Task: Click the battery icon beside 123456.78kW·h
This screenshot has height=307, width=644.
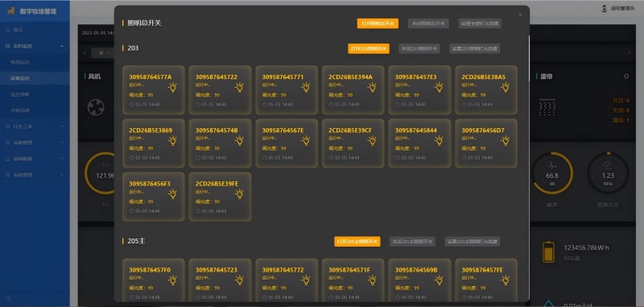Action: coord(548,251)
